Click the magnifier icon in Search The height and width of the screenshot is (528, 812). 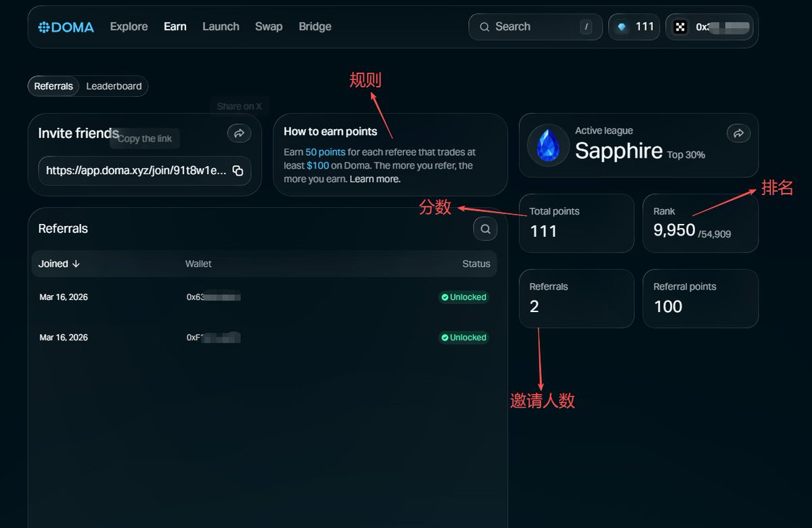tap(484, 27)
